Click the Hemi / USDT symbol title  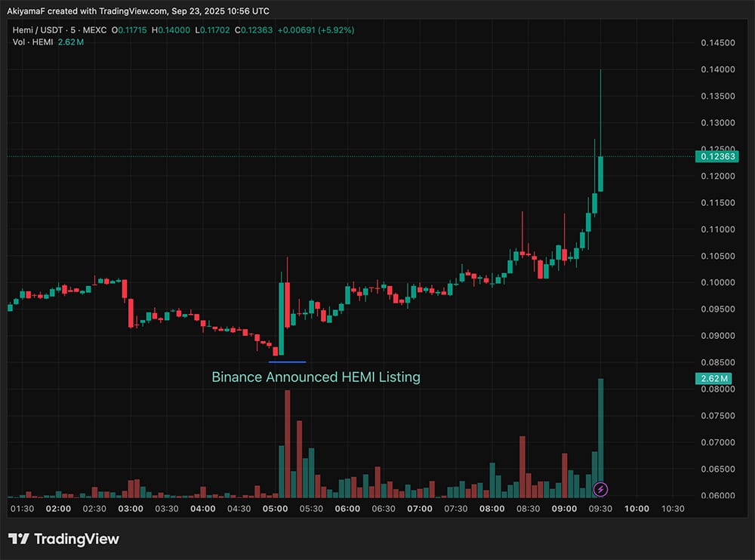coord(38,31)
